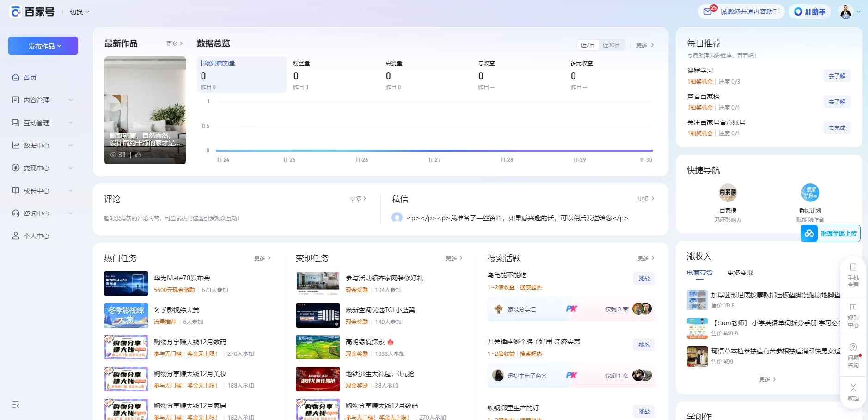Click the 手机查看 floating icon
The height and width of the screenshot is (420, 868).
pos(853,275)
